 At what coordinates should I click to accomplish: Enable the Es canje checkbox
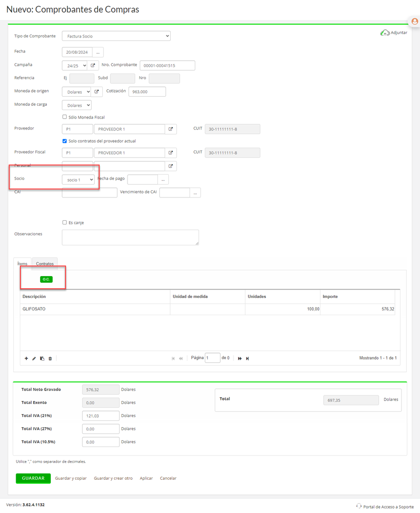click(x=64, y=223)
